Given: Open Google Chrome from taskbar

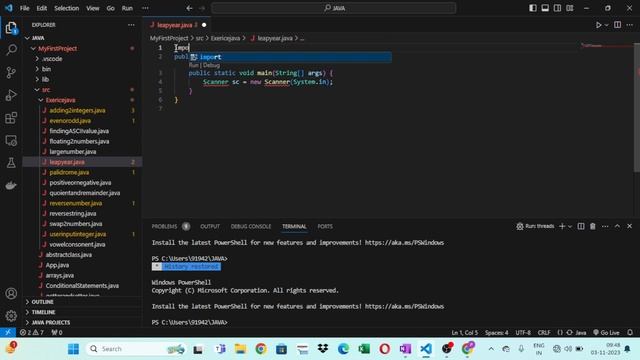Looking at the screenshot, I should 261,349.
